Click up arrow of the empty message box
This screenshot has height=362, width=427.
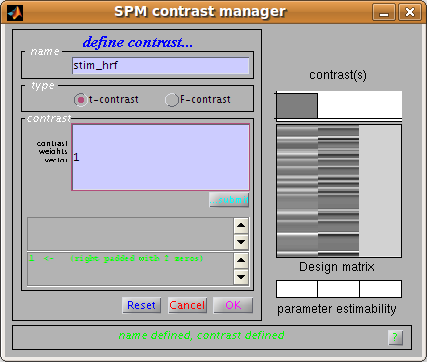click(241, 225)
